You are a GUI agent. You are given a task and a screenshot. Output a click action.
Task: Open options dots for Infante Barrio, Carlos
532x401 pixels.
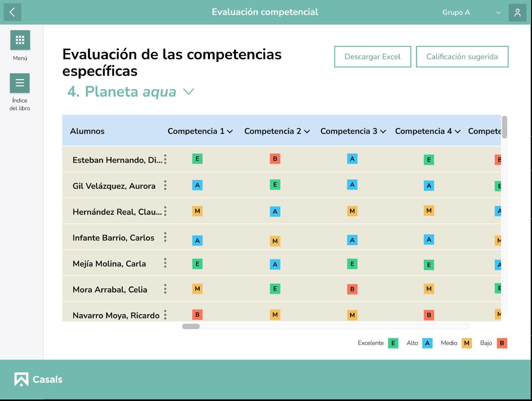click(x=165, y=237)
